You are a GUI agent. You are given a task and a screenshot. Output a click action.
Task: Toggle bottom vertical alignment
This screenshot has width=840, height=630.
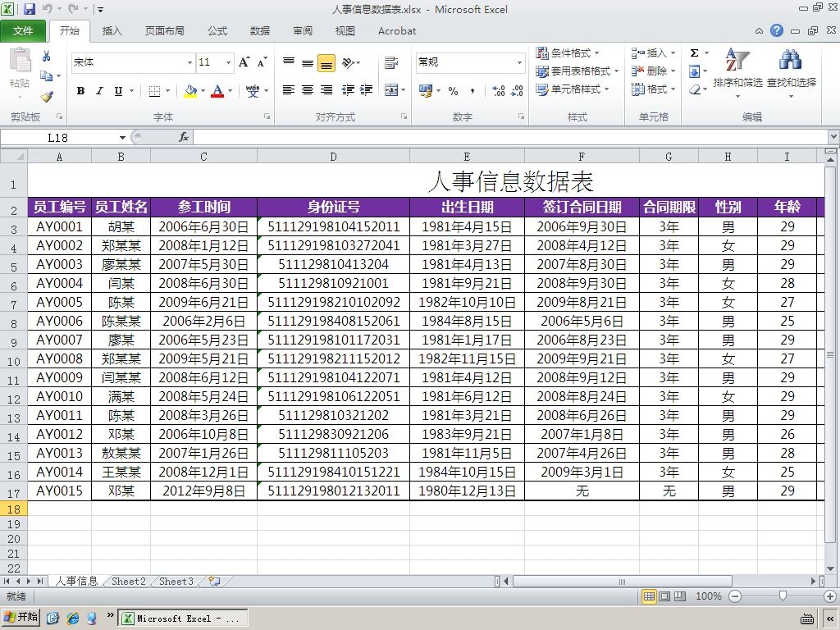pyautogui.click(x=326, y=62)
